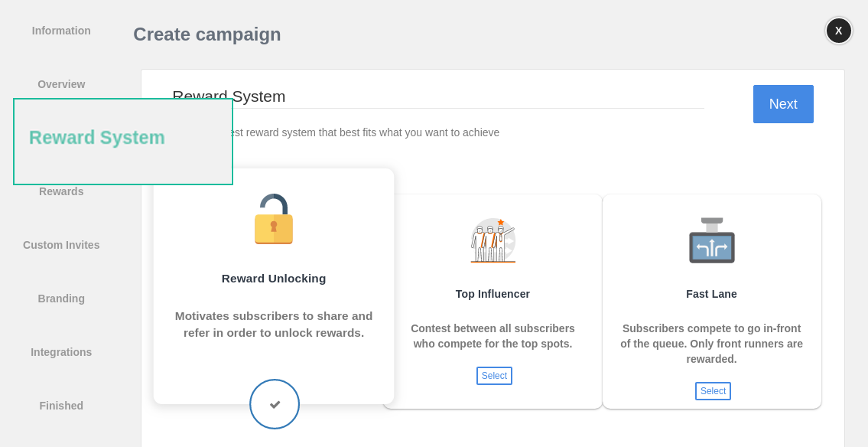
Task: Click the checkmark on Reward Unlocking card
Action: [x=274, y=403]
